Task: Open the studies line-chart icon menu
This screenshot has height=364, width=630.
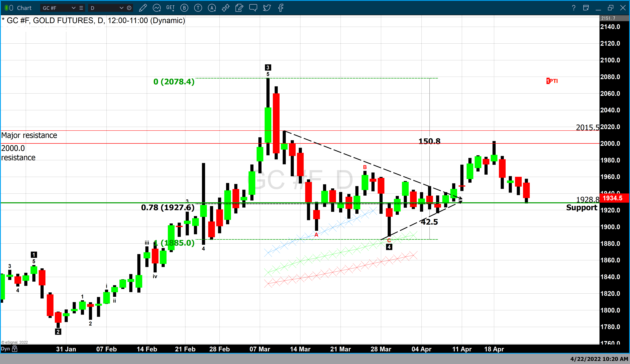Action: [157, 8]
